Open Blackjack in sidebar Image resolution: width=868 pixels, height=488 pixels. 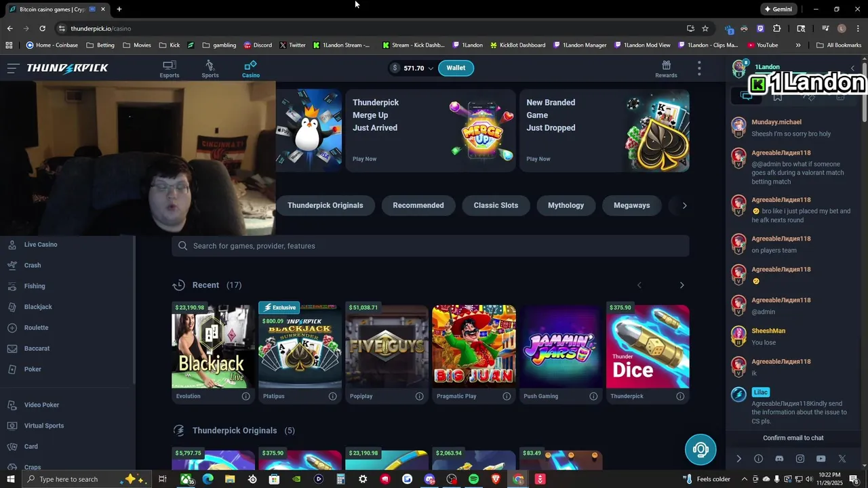click(38, 307)
